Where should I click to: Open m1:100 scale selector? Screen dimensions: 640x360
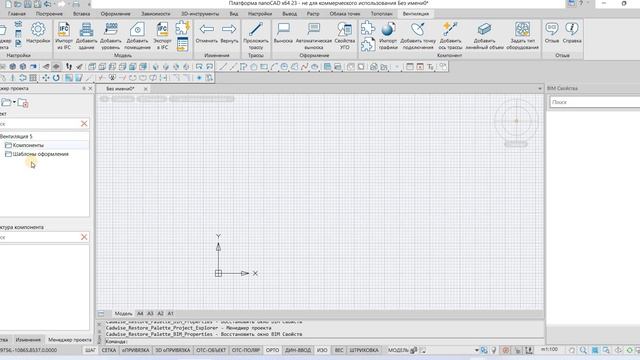click(x=549, y=350)
